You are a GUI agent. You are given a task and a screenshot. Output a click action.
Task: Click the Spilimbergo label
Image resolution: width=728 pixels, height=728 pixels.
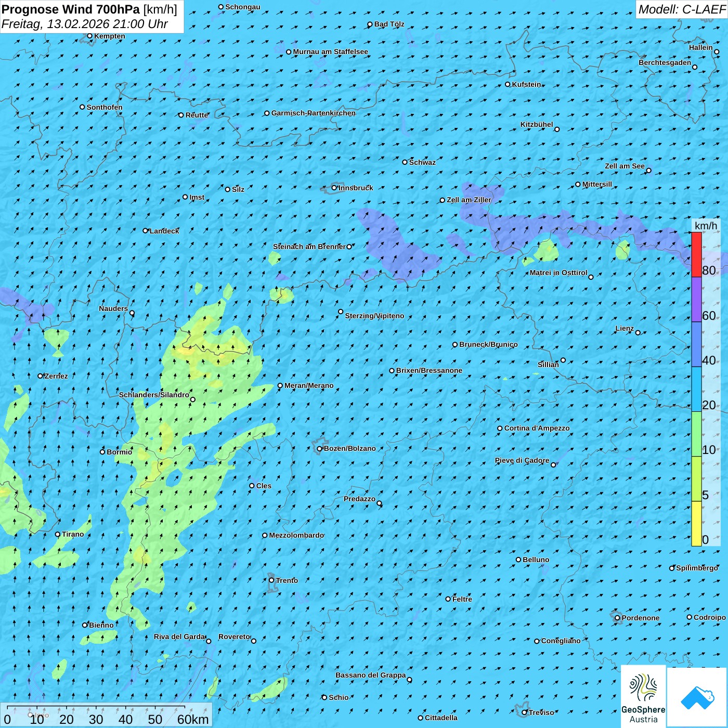click(x=697, y=568)
